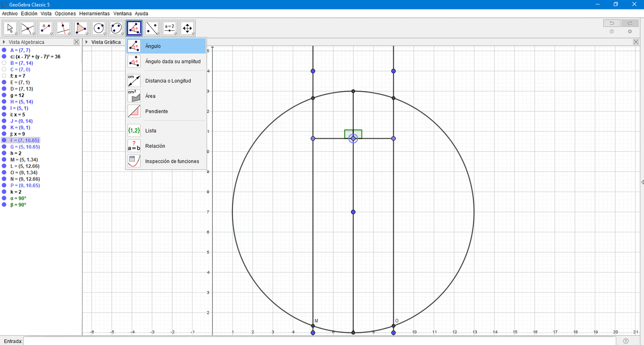Choose Pendiente from the tool dropdown

(x=156, y=111)
